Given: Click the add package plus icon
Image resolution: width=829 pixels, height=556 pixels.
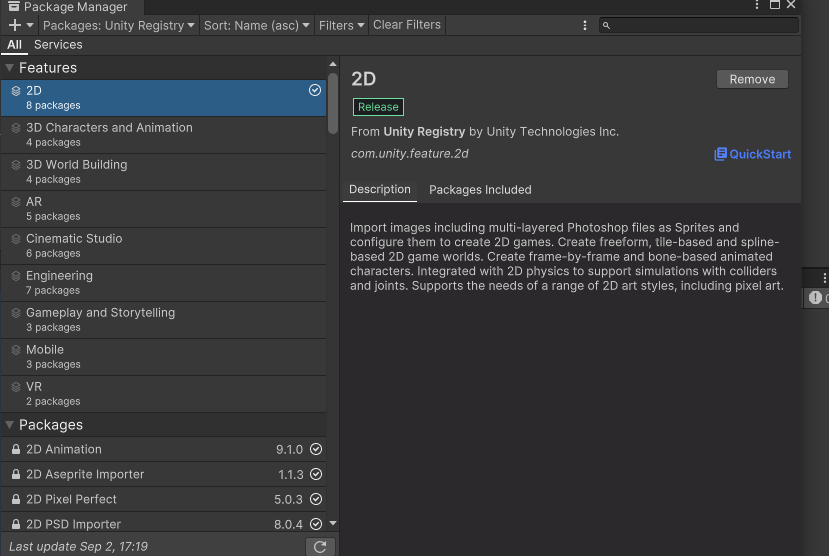Looking at the screenshot, I should 15,25.
